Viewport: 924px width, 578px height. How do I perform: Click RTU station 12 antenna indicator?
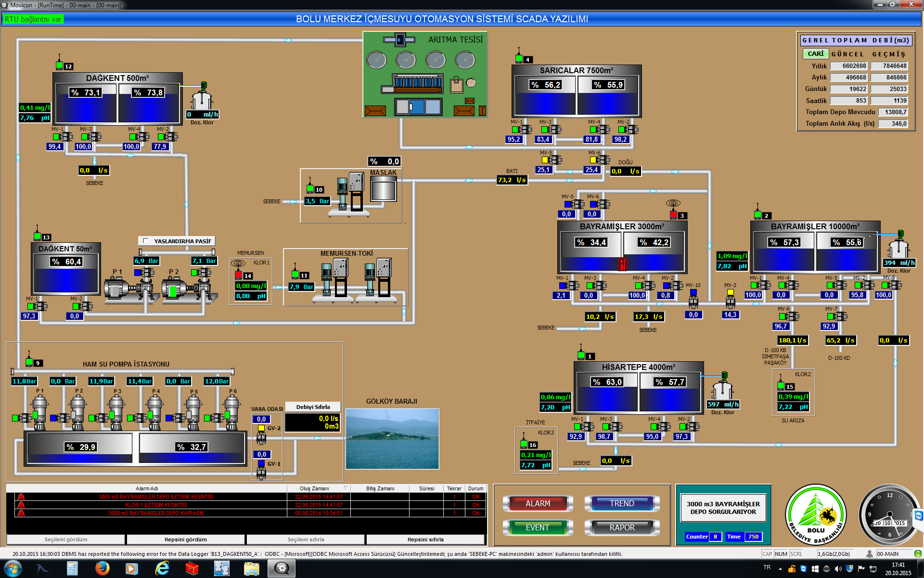pyautogui.click(x=59, y=63)
